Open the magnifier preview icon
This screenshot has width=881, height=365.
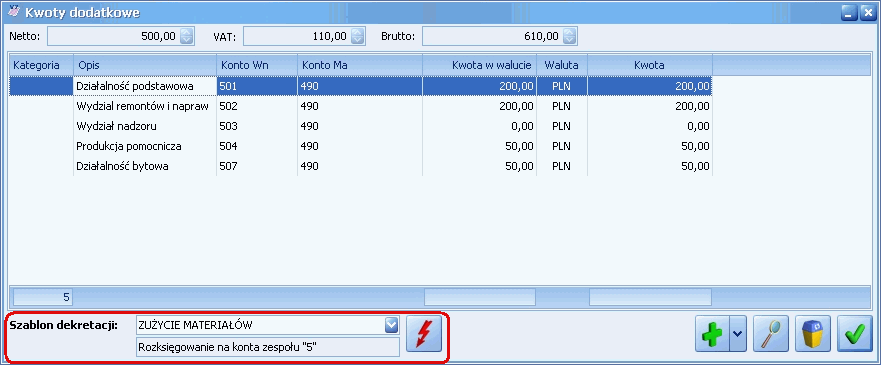[x=771, y=334]
